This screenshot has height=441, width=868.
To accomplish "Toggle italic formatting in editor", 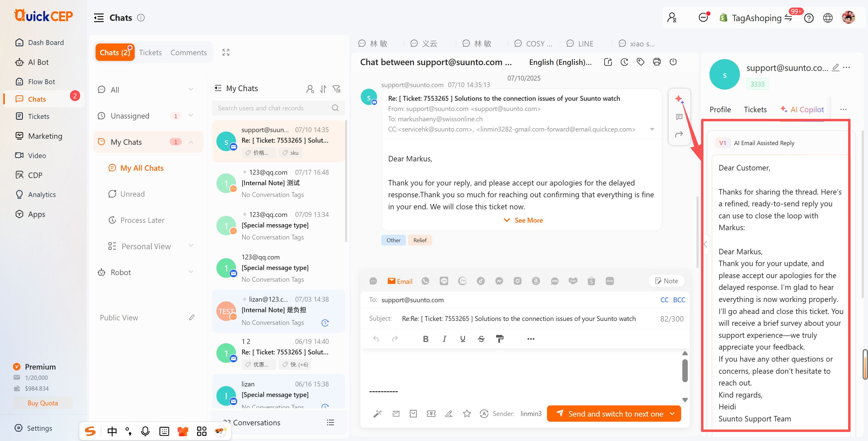I will coord(444,339).
